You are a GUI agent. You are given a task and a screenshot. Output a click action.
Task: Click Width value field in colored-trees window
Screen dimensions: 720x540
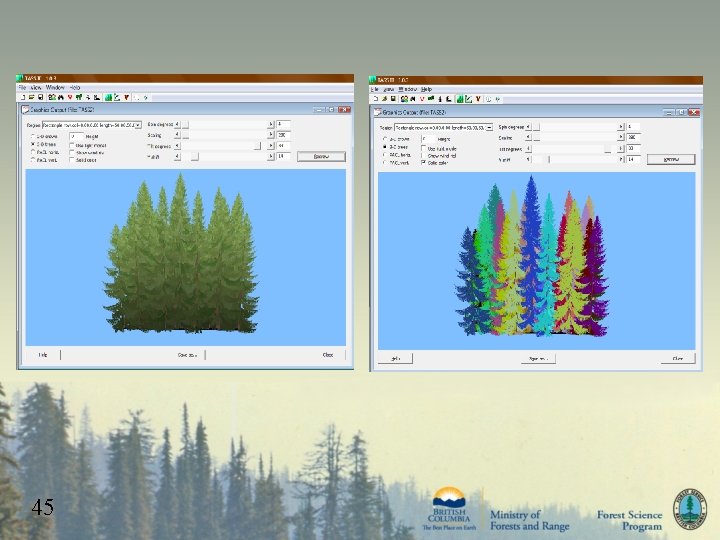click(x=634, y=159)
